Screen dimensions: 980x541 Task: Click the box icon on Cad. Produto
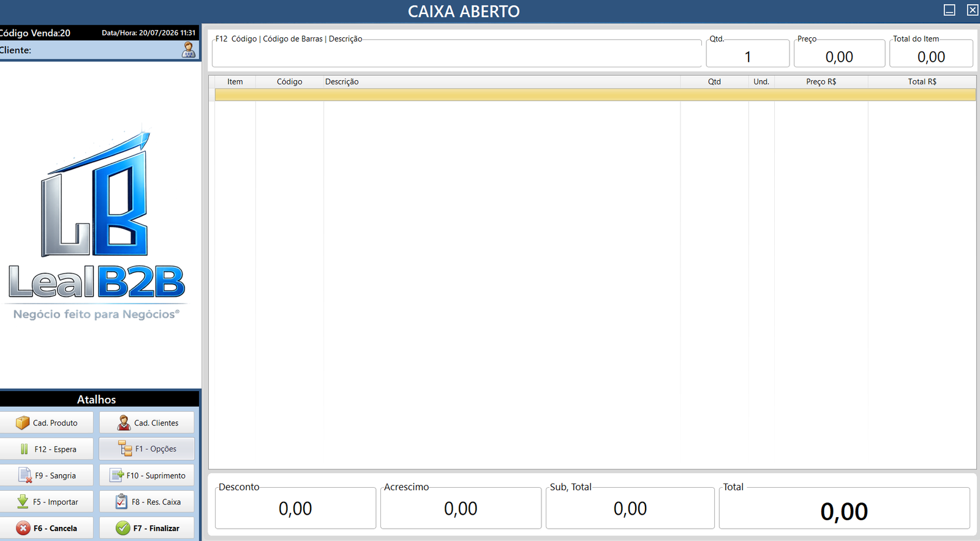23,423
